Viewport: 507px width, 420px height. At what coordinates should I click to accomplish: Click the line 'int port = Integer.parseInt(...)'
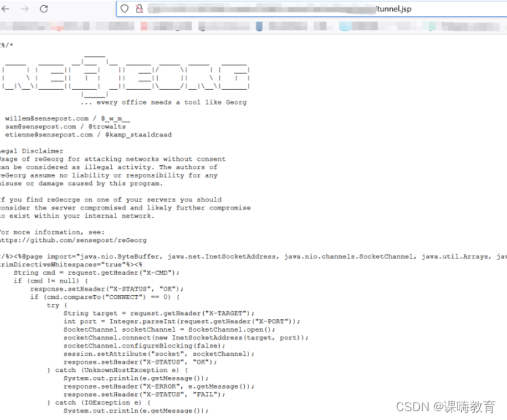point(182,321)
